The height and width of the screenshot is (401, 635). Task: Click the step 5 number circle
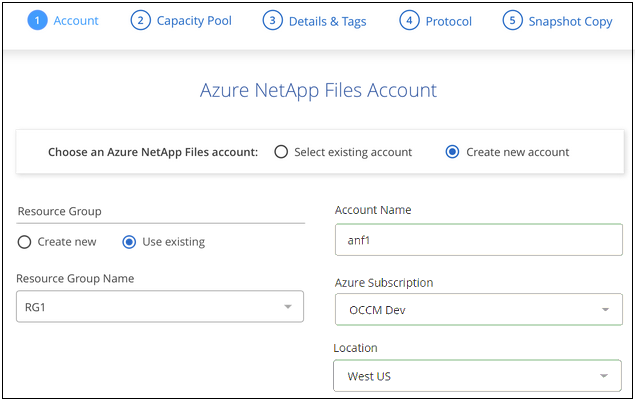point(512,21)
